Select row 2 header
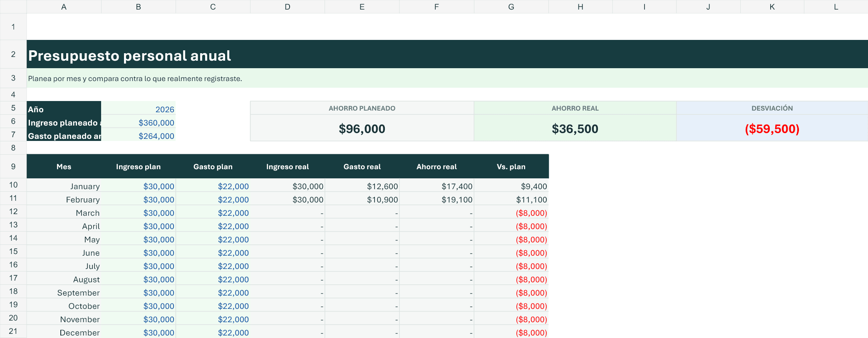868x338 pixels. [x=13, y=54]
